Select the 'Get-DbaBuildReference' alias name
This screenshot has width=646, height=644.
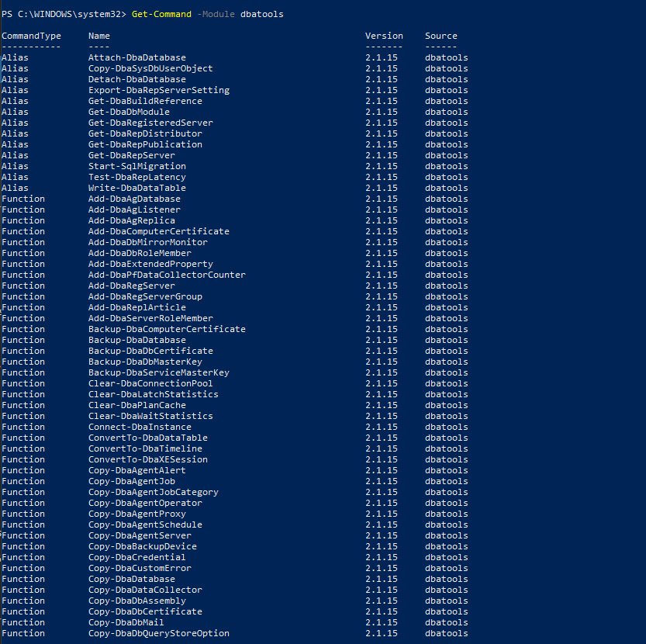tap(146, 101)
